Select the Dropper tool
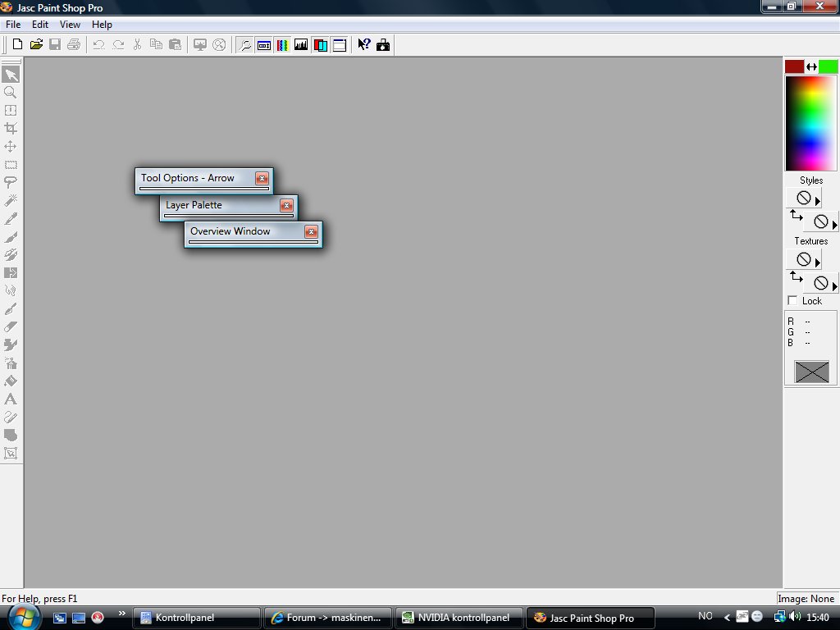The width and height of the screenshot is (840, 630). [11, 218]
